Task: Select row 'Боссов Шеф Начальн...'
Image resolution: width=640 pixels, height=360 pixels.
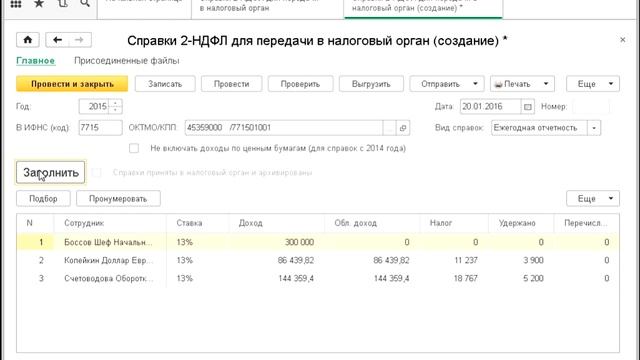Action: click(318, 242)
